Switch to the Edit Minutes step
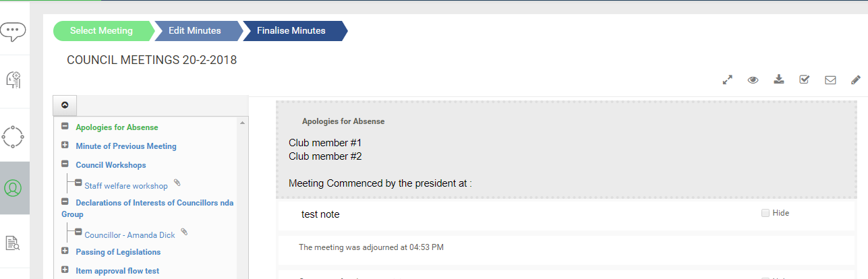The image size is (868, 279). coord(194,31)
